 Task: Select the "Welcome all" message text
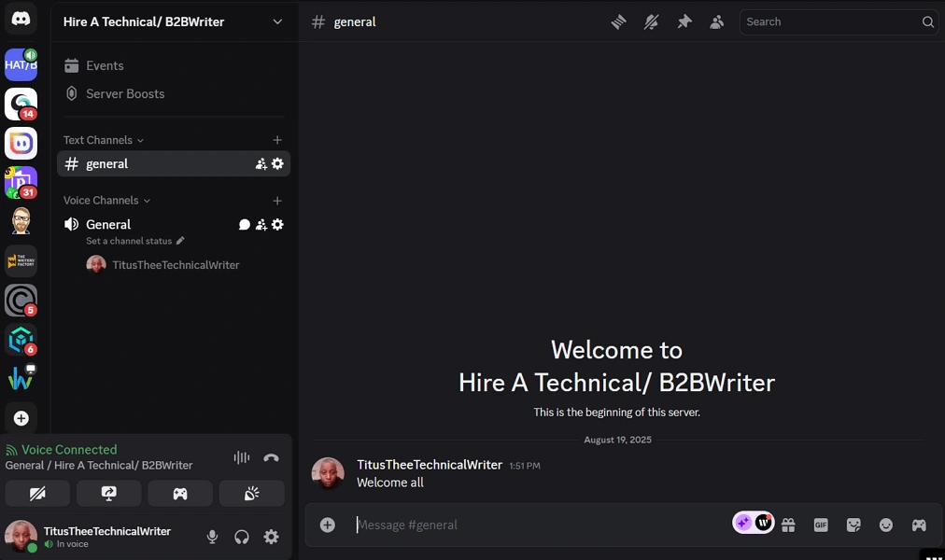coord(390,483)
